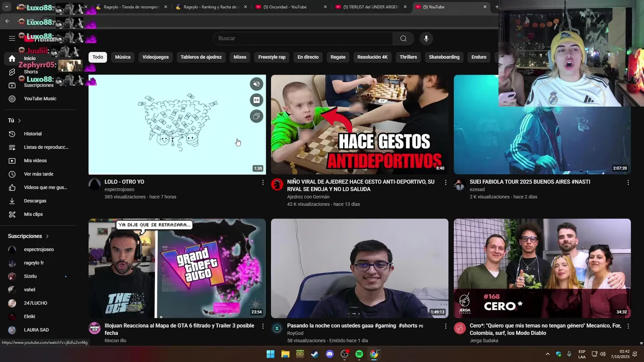
Task: Select the Resolución 4K filter chip
Action: [x=372, y=57]
